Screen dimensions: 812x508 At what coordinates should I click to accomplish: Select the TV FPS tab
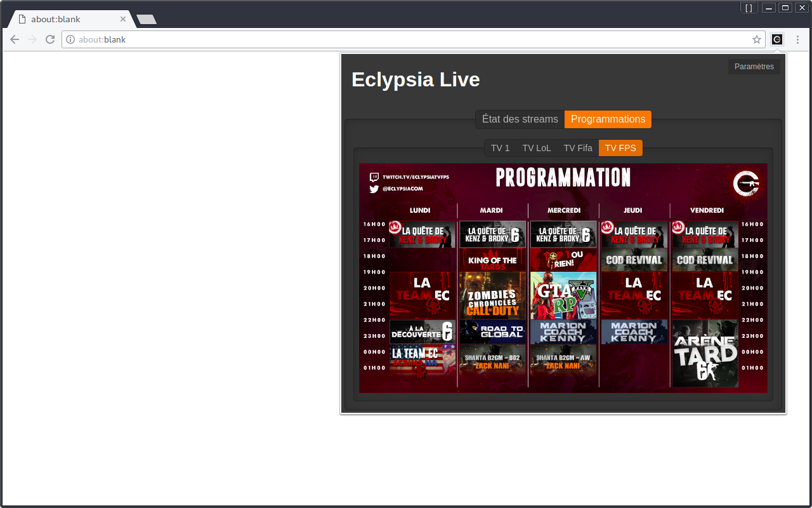click(620, 148)
